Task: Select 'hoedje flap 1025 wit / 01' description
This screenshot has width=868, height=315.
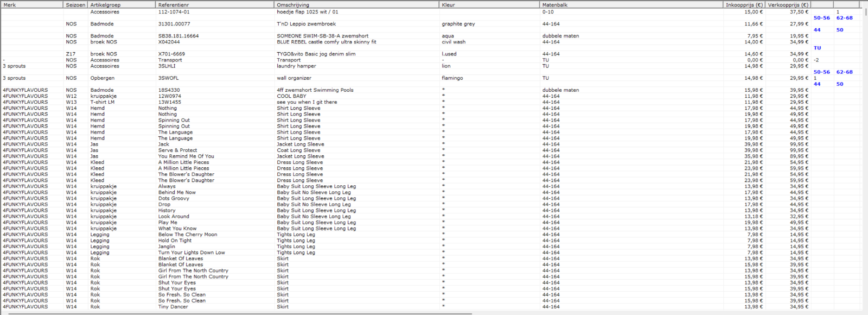Action: (307, 12)
